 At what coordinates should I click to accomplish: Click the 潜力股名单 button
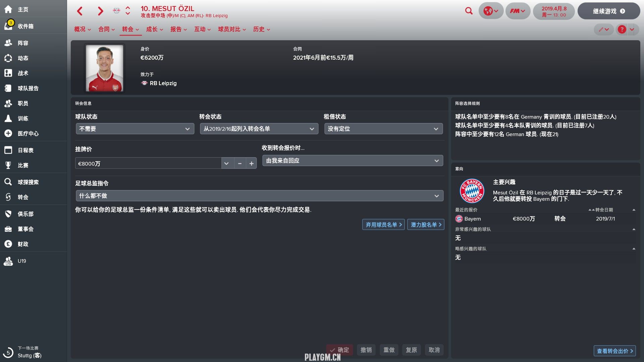tap(426, 225)
